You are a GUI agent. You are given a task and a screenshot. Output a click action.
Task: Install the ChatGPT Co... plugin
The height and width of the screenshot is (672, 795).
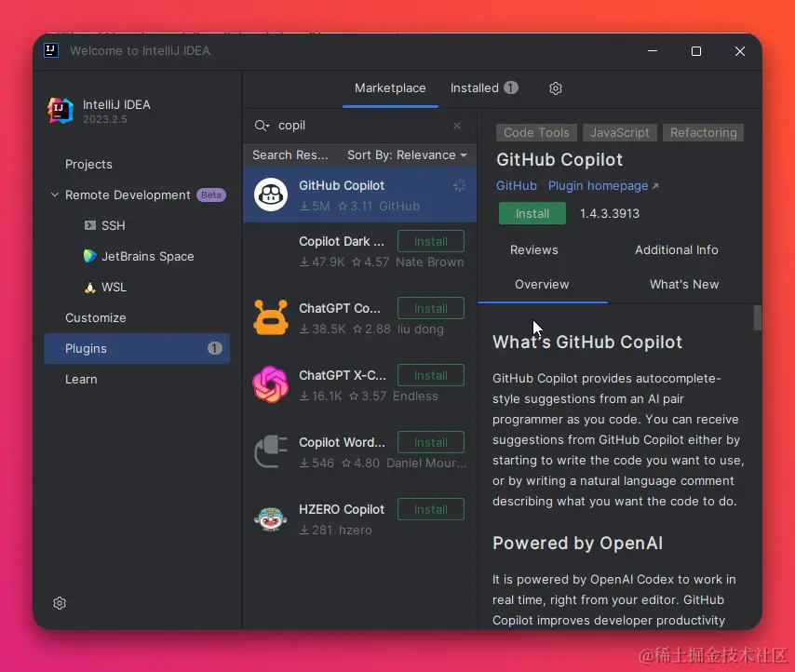430,308
